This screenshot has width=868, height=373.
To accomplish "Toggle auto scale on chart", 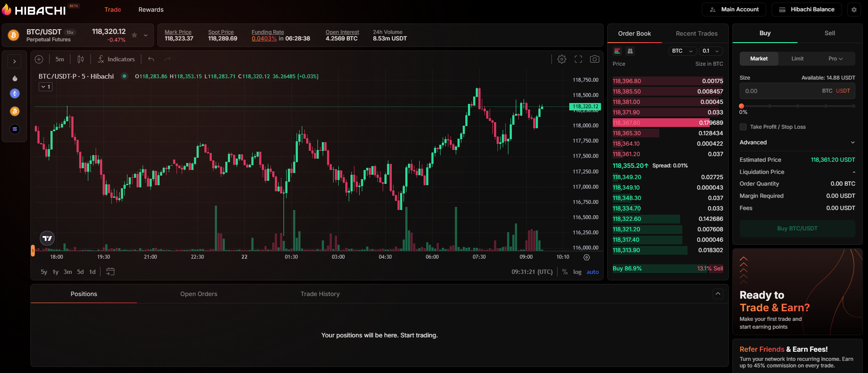I will 593,272.
